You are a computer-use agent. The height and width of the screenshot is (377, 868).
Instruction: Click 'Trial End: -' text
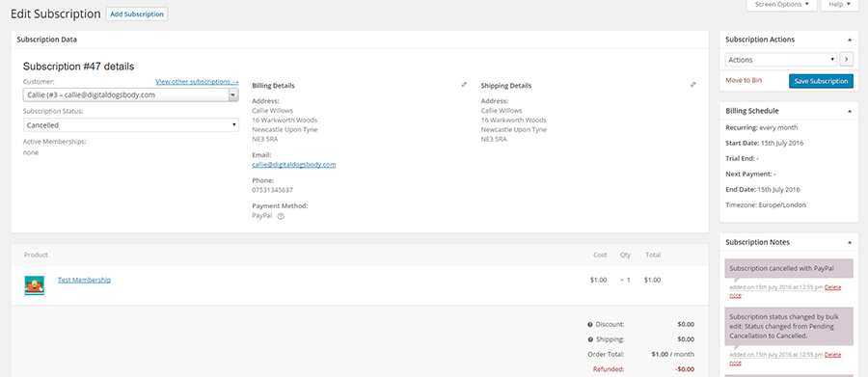(x=743, y=158)
